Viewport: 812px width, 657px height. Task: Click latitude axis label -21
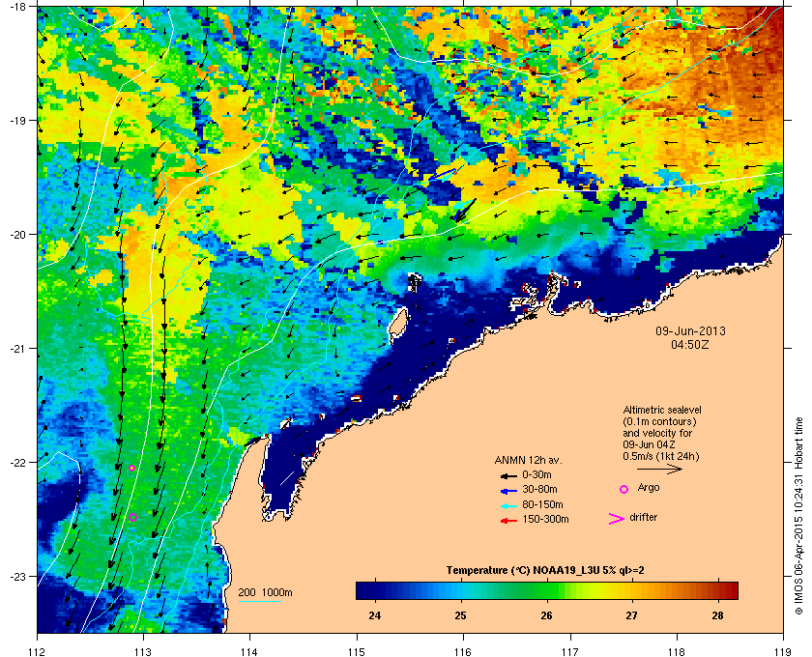click(x=16, y=348)
